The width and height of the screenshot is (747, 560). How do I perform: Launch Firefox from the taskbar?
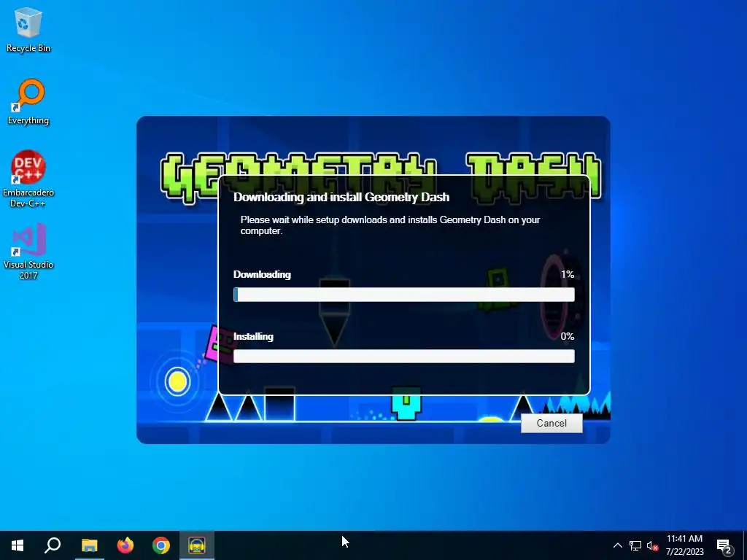coord(125,545)
